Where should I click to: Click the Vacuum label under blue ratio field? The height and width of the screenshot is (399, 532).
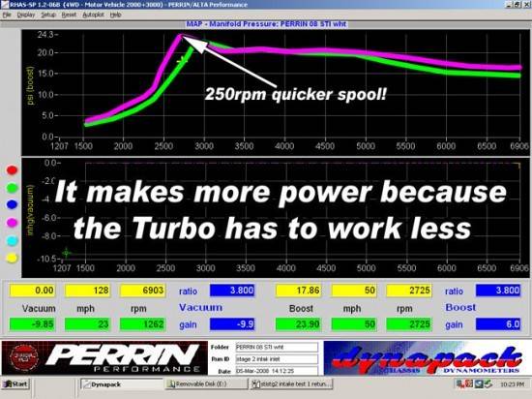click(200, 307)
